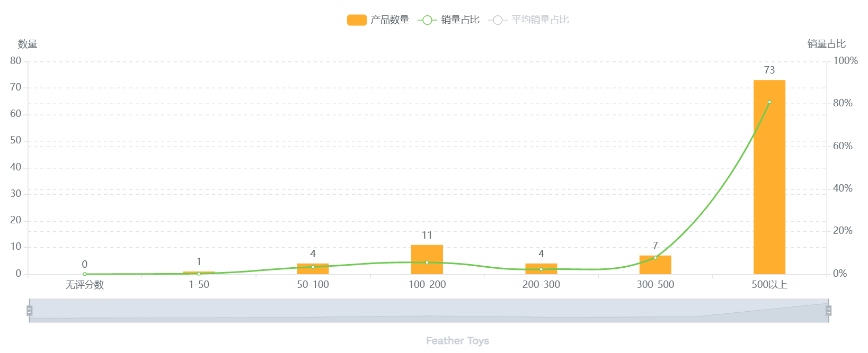868x353 pixels.
Task: Enable the 平均销量占比 legend series
Action: click(x=540, y=20)
